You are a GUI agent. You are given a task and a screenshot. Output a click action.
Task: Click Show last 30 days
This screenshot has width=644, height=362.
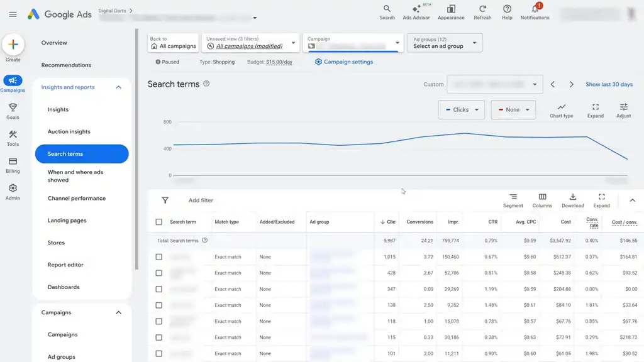tap(609, 84)
